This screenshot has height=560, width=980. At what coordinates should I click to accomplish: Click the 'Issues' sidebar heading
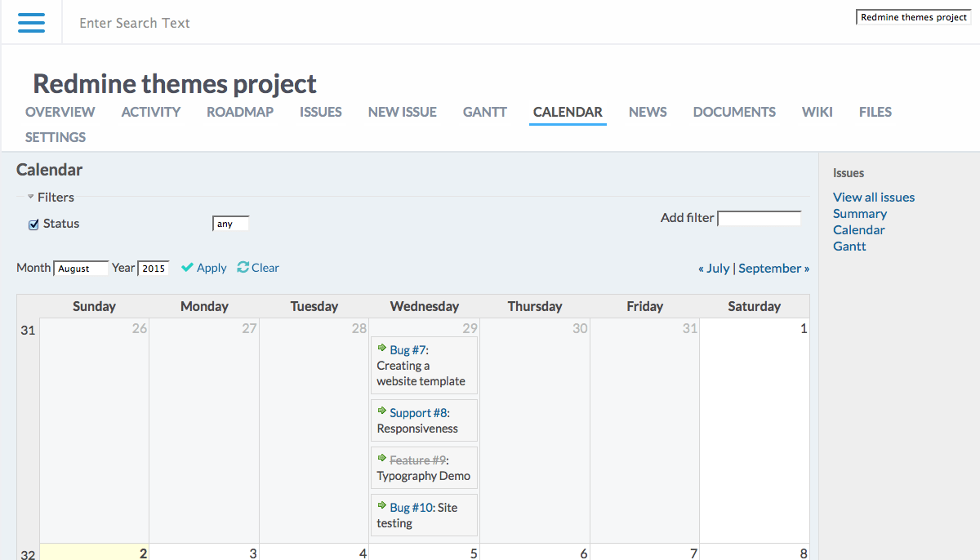point(849,173)
